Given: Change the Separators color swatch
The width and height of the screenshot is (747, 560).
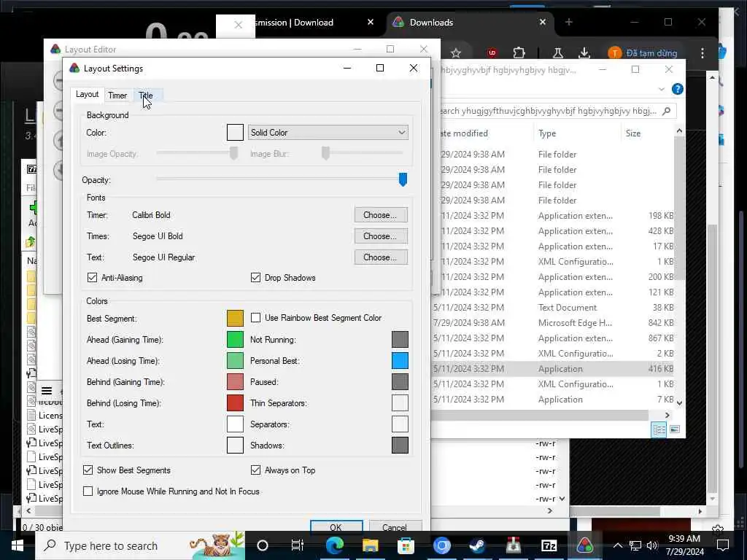Looking at the screenshot, I should pos(400,424).
